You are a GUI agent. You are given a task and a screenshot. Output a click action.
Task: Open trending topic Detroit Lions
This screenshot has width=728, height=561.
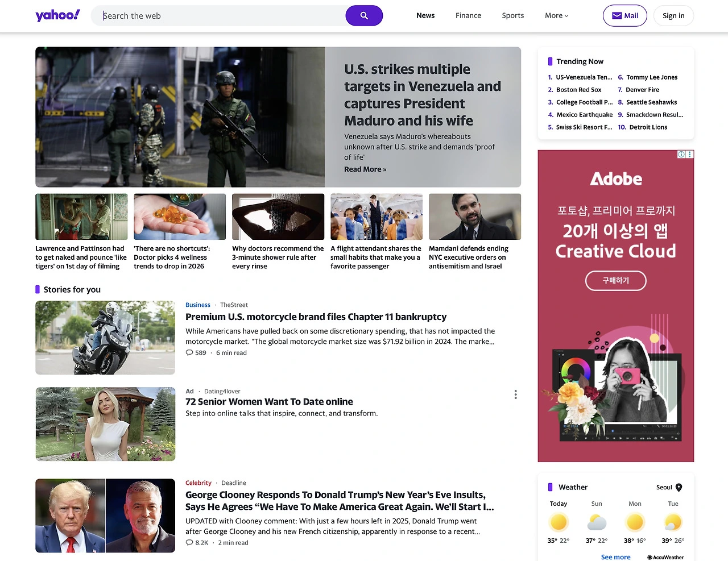coord(648,127)
